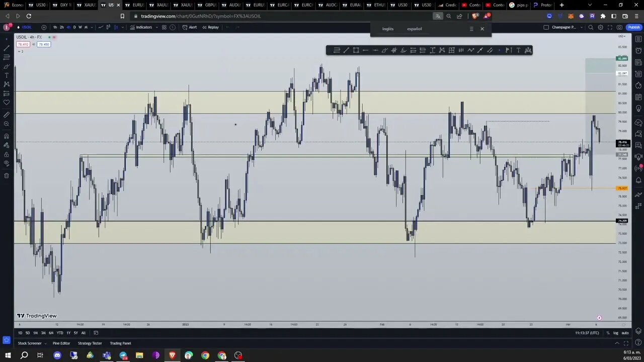The height and width of the screenshot is (362, 644).
Task: Click the trend line tool in left sidebar
Action: click(7, 48)
